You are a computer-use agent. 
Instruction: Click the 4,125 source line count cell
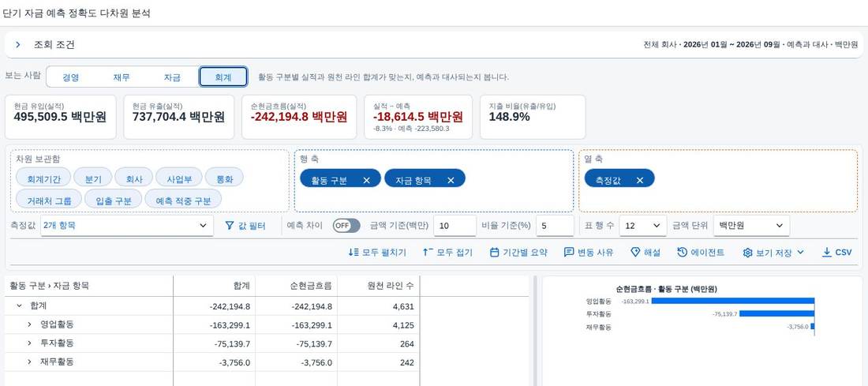379,325
